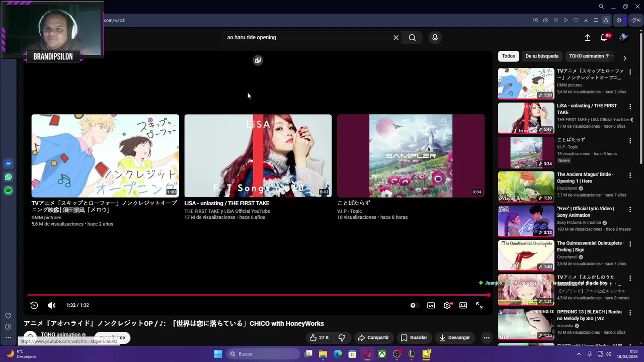
Task: Replay the finished YouTube video
Action: 34,305
